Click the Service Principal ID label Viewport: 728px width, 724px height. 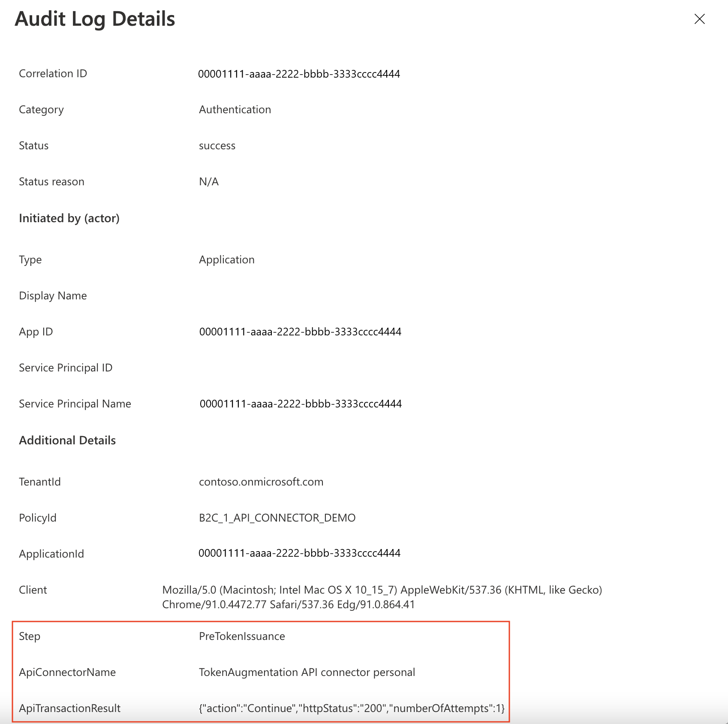point(65,367)
